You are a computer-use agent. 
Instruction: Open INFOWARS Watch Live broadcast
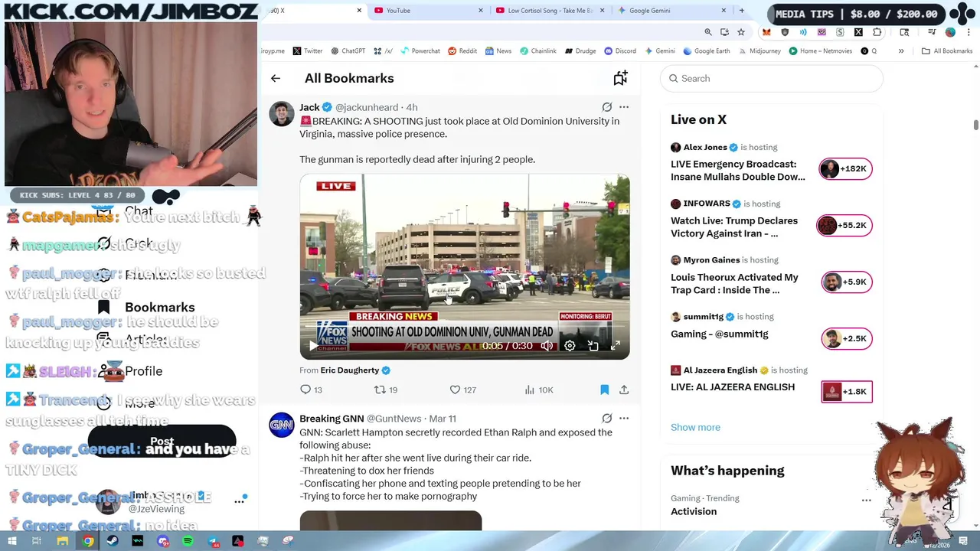pos(734,227)
